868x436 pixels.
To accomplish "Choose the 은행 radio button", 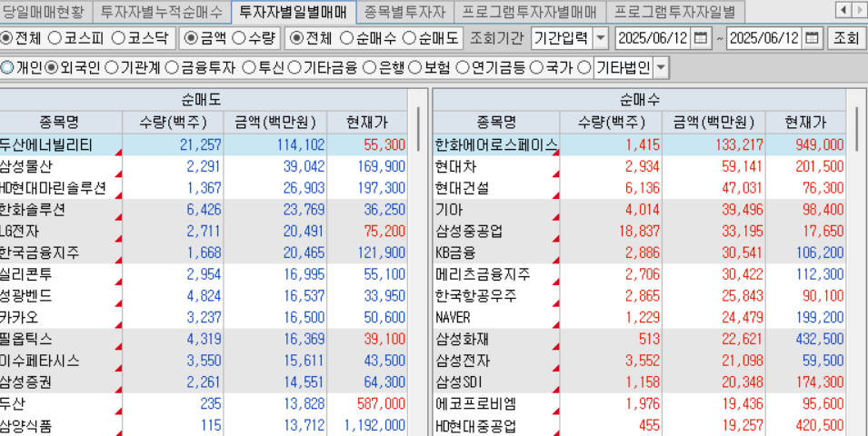I will pyautogui.click(x=369, y=68).
